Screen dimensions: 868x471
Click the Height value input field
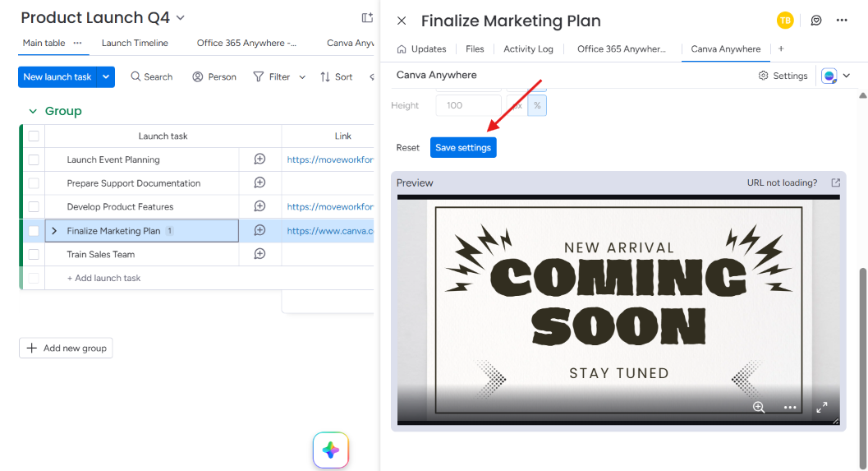click(468, 105)
